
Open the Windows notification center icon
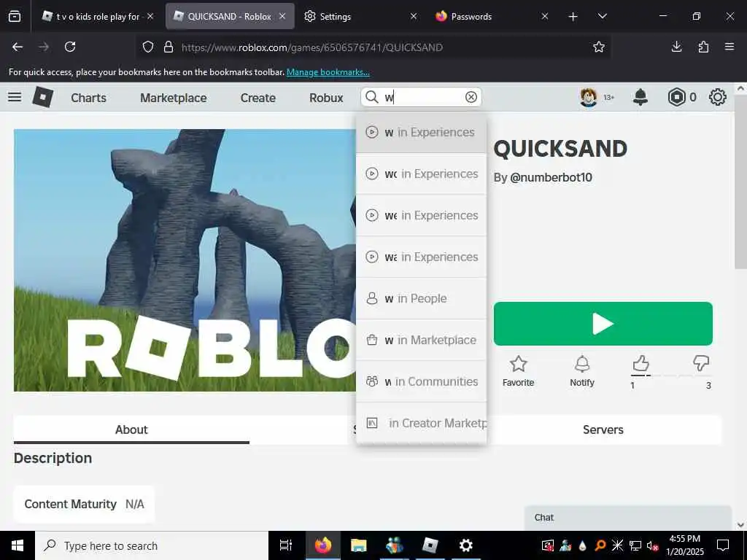(x=723, y=545)
